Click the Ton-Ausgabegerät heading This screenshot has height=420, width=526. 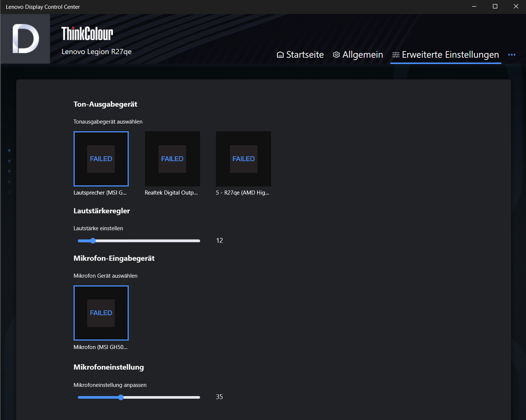coord(105,104)
